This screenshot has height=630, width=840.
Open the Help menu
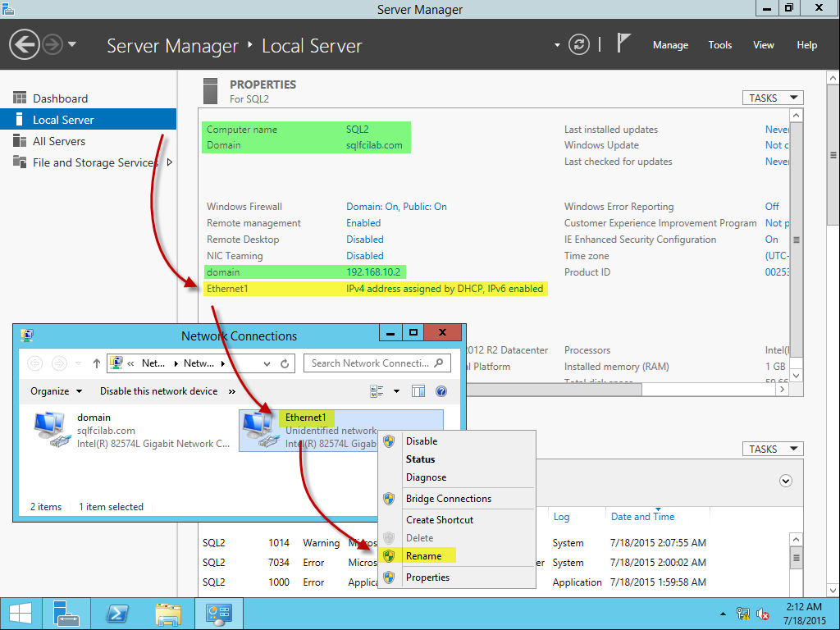pyautogui.click(x=807, y=45)
